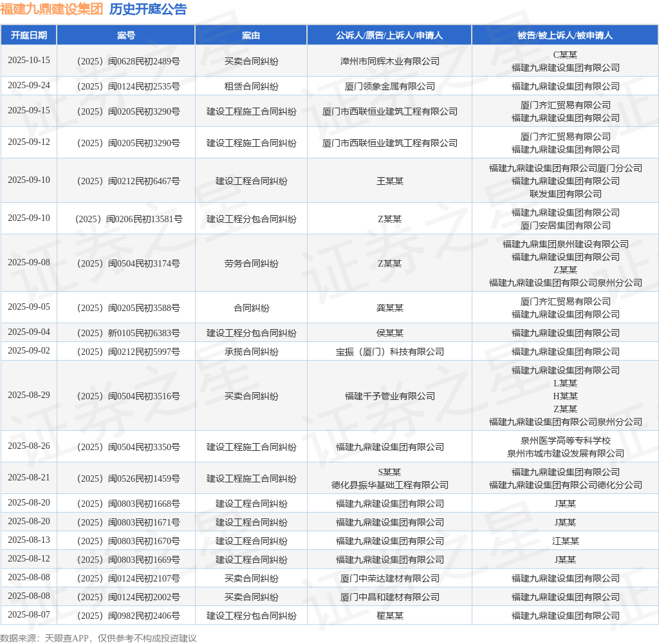Select the 案由 column header
This screenshot has width=659, height=644.
pos(251,35)
